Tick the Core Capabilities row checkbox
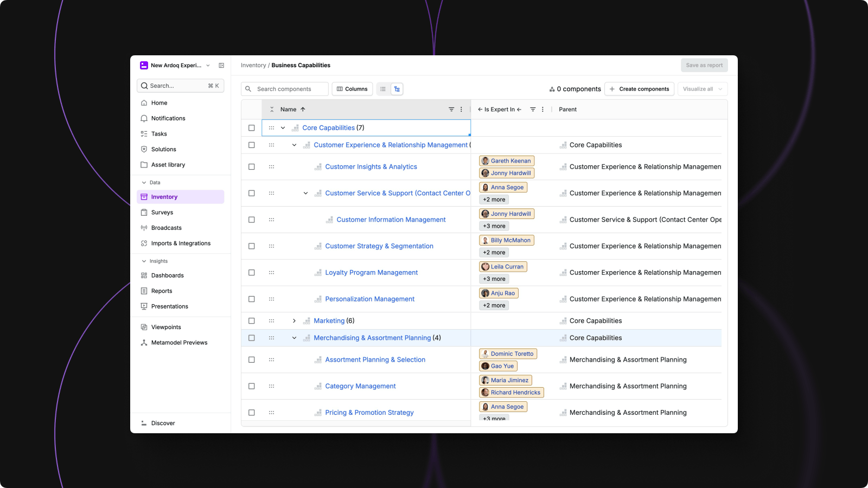 [x=252, y=128]
